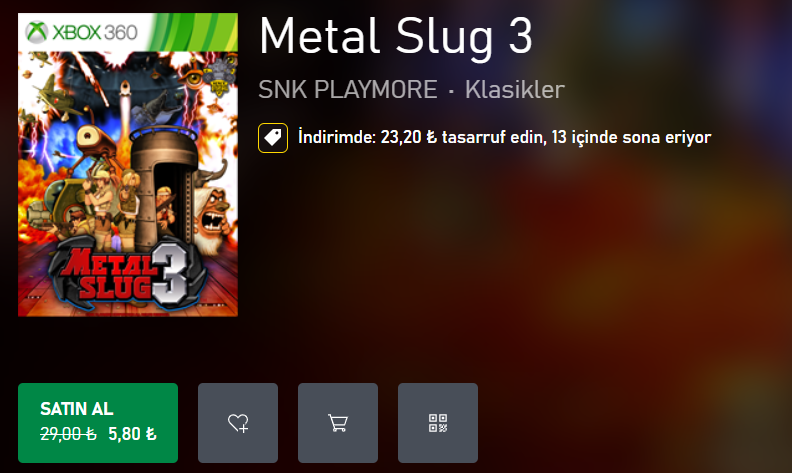The width and height of the screenshot is (792, 473).
Task: Click the Metal Slug 3 title heading
Action: tap(395, 36)
